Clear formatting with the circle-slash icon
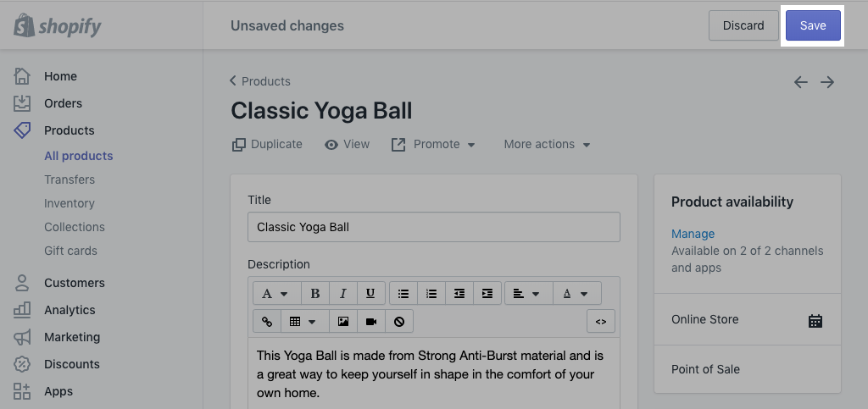The image size is (868, 409). [x=399, y=322]
